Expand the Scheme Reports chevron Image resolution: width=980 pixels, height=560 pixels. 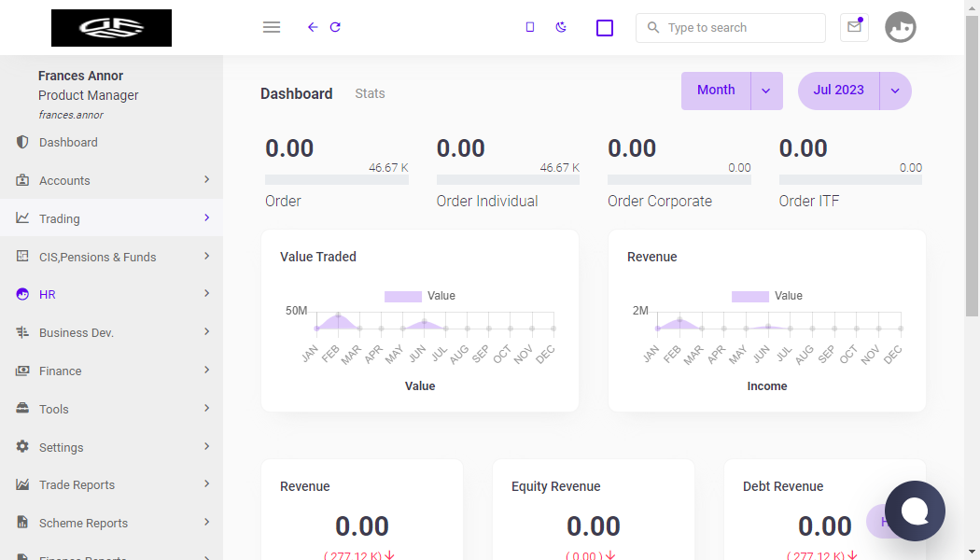coord(207,523)
